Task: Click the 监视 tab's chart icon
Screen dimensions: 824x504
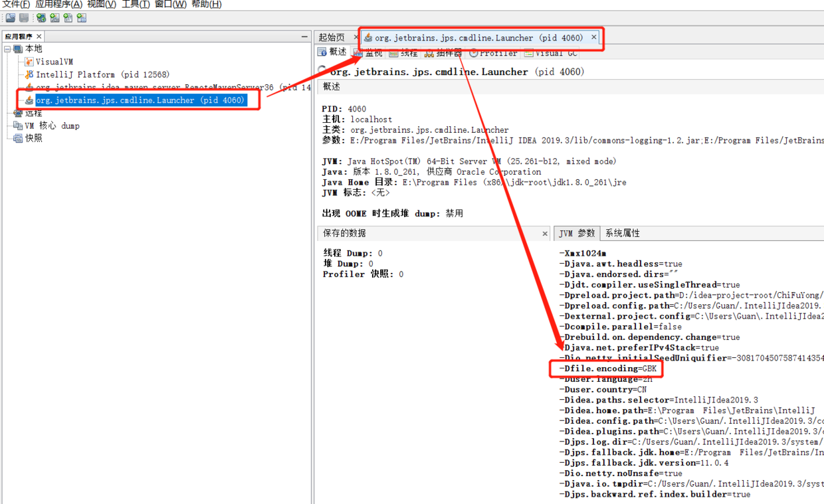Action: coord(358,53)
